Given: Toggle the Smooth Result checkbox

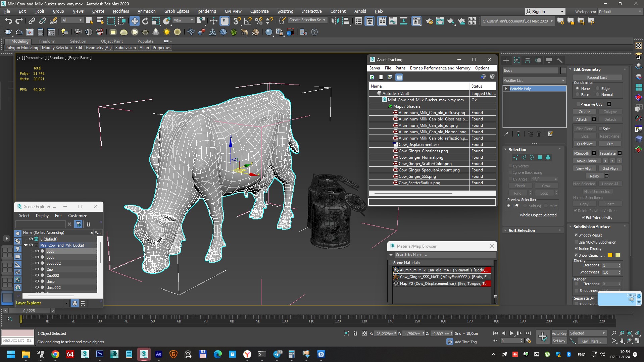Looking at the screenshot, I should (x=576, y=235).
